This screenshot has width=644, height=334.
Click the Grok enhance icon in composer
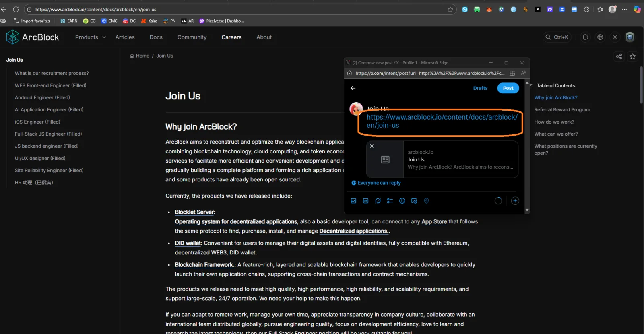pyautogui.click(x=378, y=201)
